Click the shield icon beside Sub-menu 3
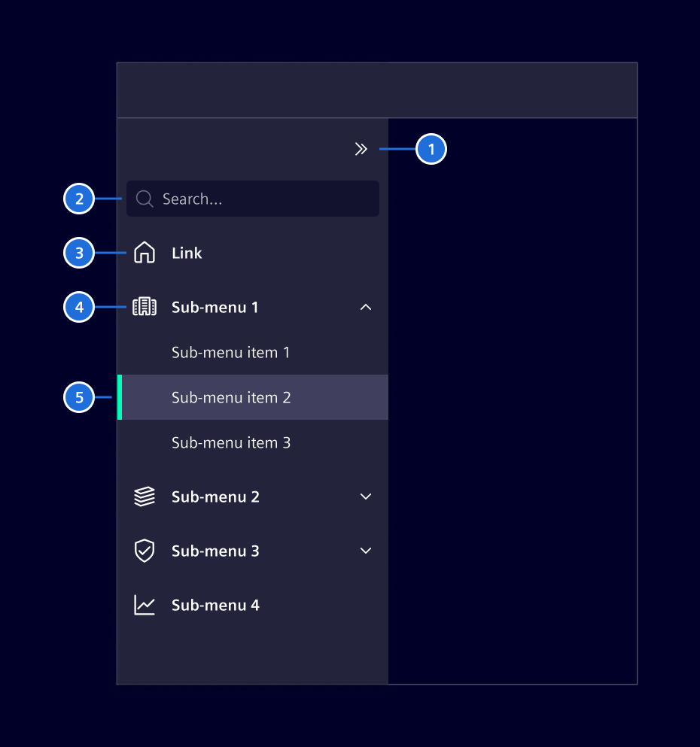The image size is (700, 747). click(144, 551)
